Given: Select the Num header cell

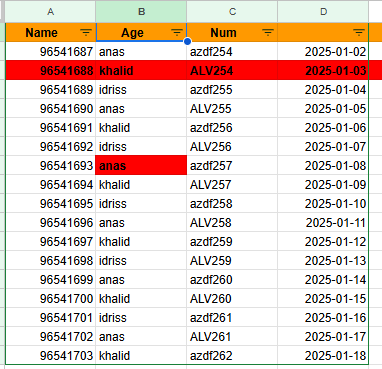Looking at the screenshot, I should click(232, 32).
